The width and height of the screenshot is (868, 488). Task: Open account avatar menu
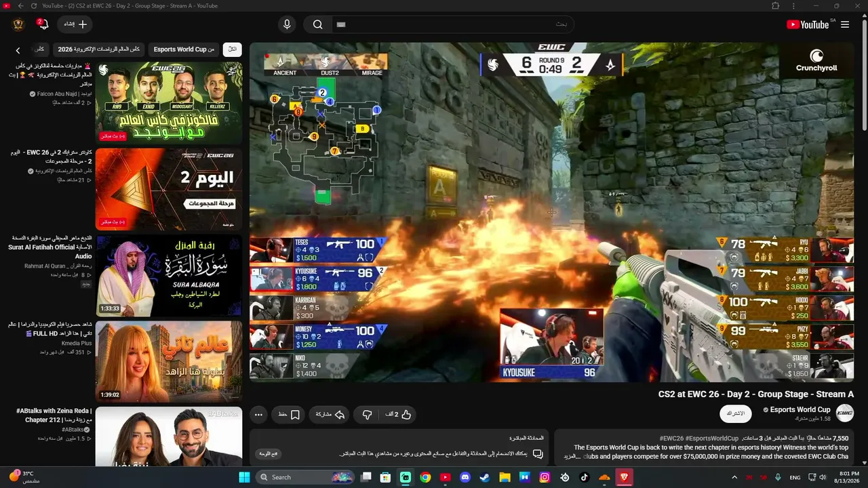point(18,24)
